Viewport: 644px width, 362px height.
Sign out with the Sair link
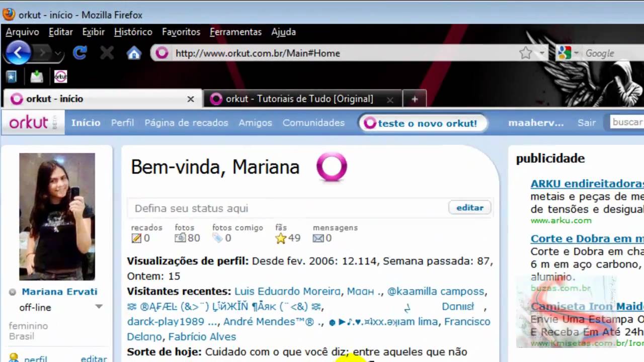(587, 123)
